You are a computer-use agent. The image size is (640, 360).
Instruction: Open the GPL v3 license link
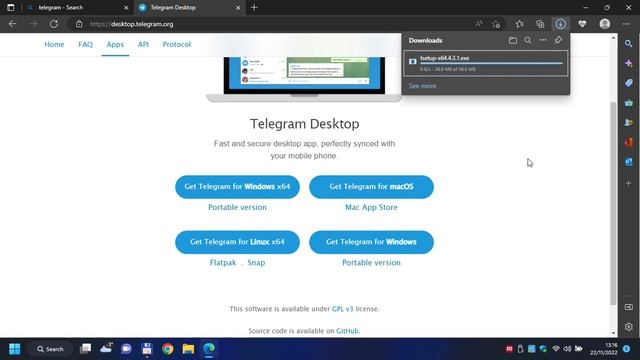pos(342,309)
